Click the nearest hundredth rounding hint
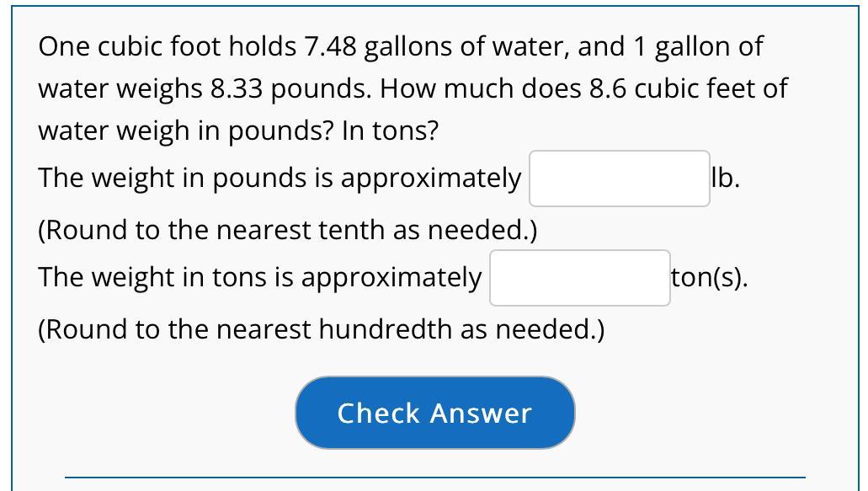Image resolution: width=868 pixels, height=491 pixels. [x=321, y=328]
